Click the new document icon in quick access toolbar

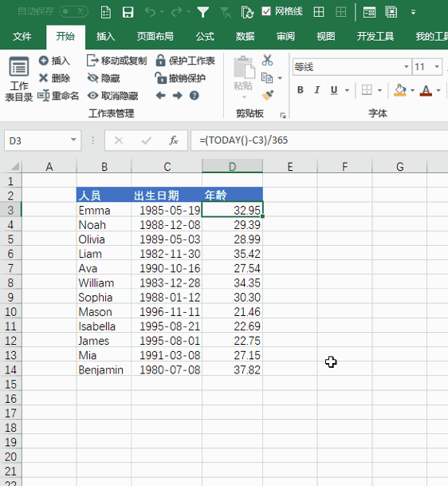click(x=106, y=12)
